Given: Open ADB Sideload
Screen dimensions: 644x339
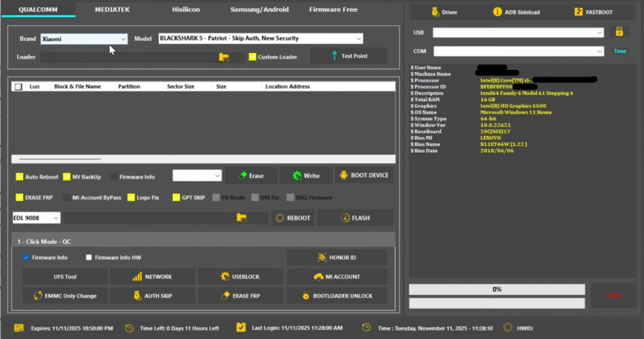Looking at the screenshot, I should point(516,13).
